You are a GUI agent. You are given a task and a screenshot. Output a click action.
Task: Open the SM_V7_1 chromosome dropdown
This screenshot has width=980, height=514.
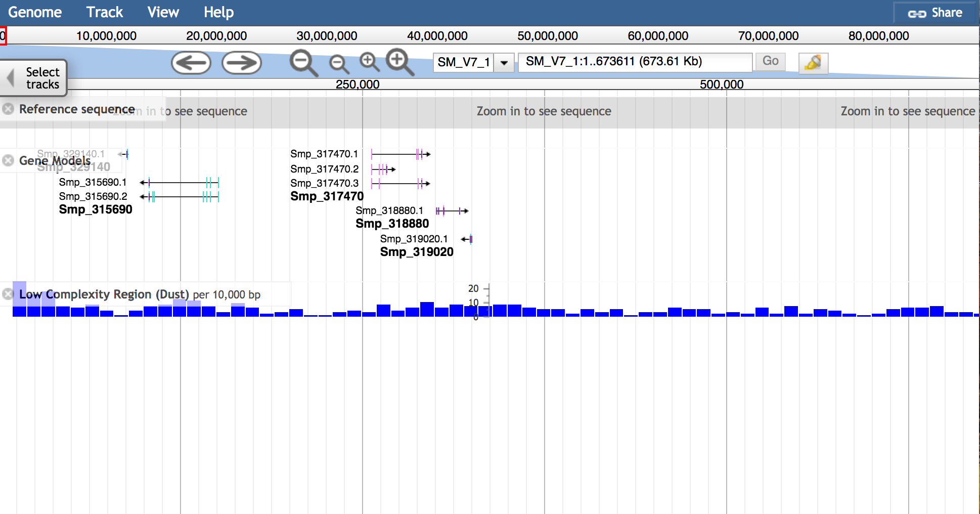coord(504,63)
